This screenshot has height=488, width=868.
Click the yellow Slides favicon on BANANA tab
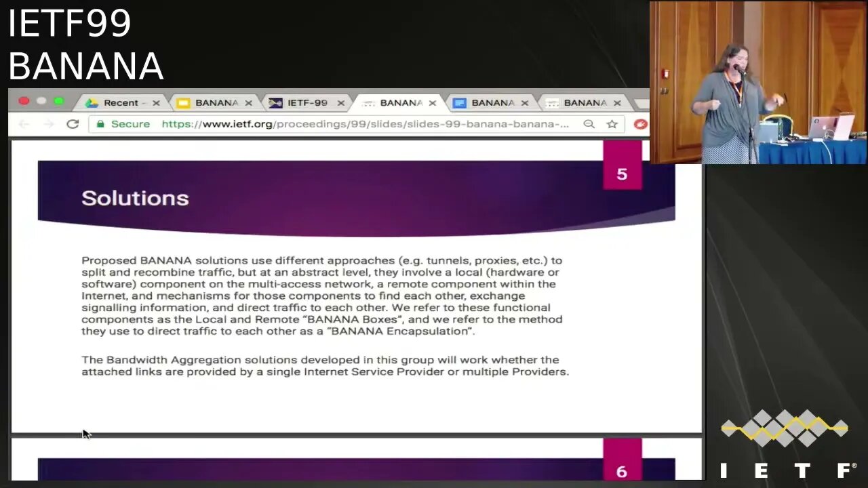tap(182, 103)
